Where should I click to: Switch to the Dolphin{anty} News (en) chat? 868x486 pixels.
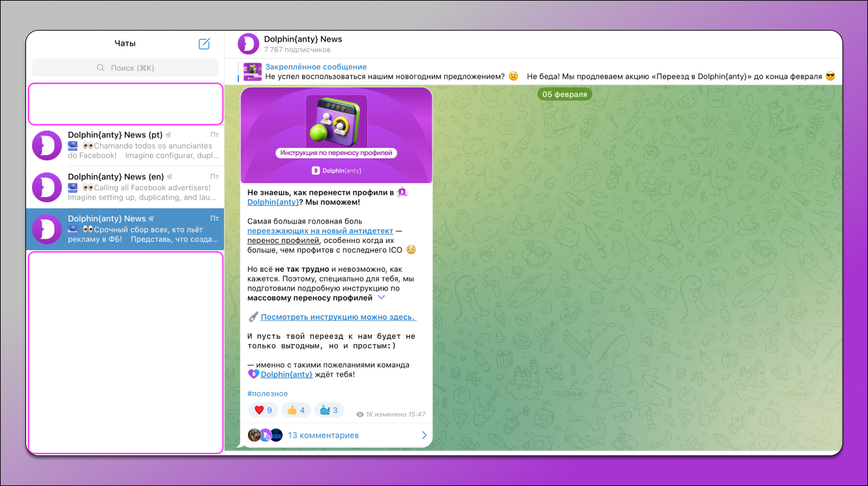pos(124,187)
